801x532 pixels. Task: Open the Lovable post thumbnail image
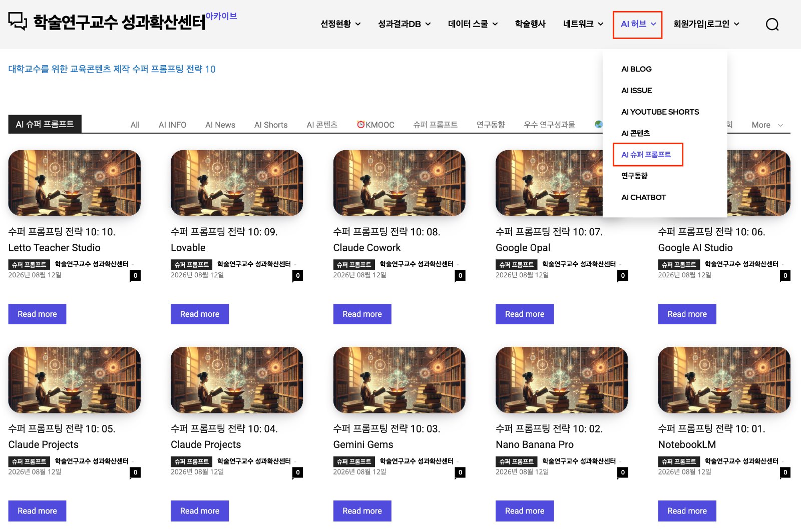click(237, 183)
